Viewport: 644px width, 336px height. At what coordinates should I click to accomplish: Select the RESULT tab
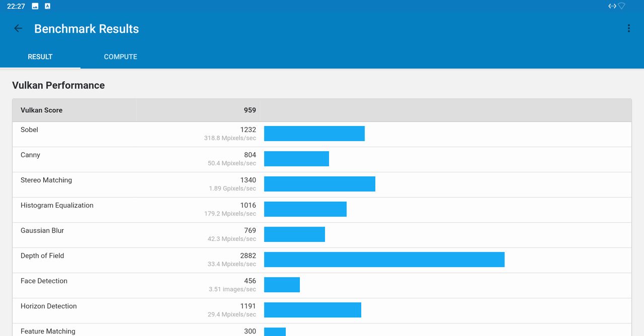pos(40,57)
